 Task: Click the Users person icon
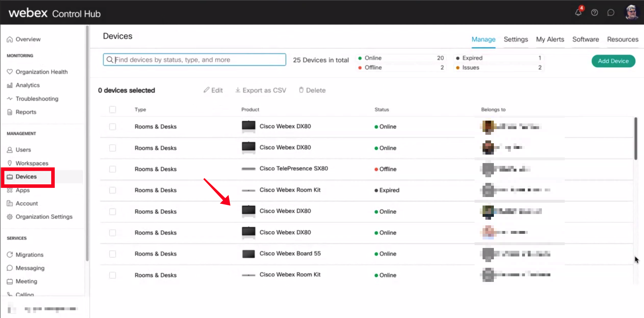point(10,150)
